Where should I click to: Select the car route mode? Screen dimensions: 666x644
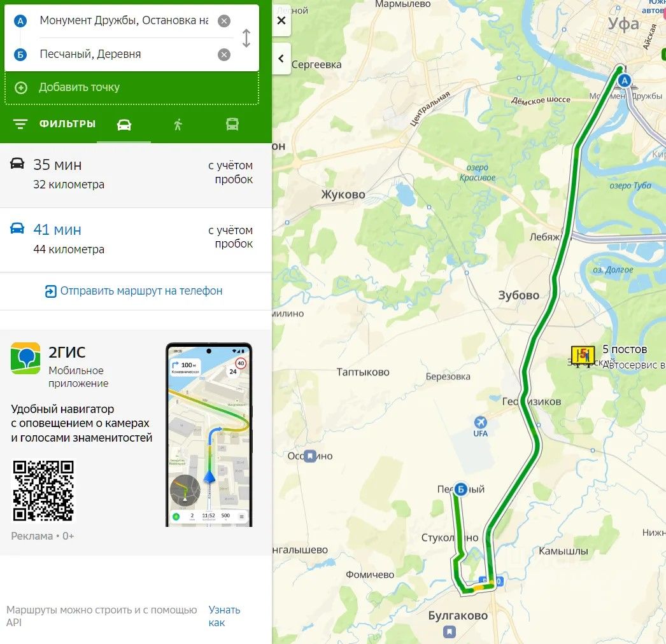click(124, 124)
